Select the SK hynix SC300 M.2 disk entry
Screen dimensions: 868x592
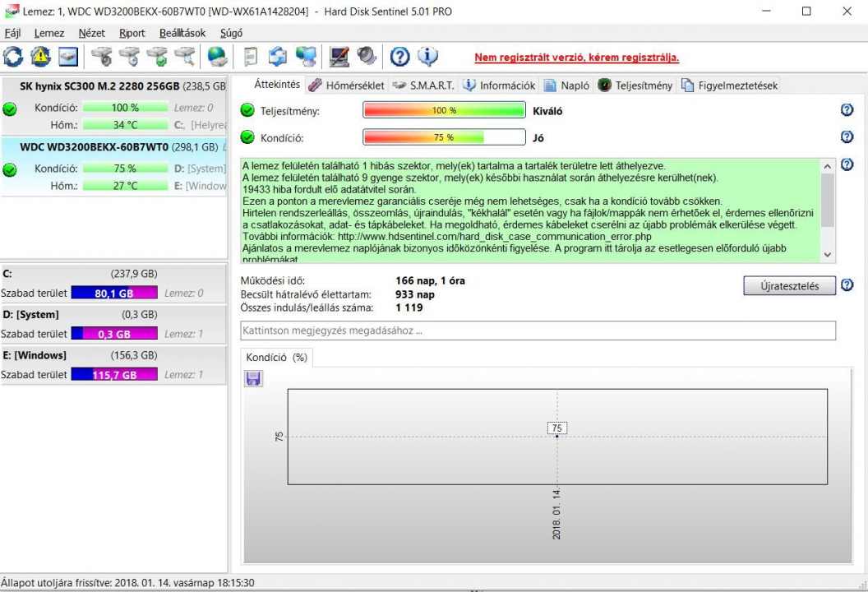coord(114,106)
